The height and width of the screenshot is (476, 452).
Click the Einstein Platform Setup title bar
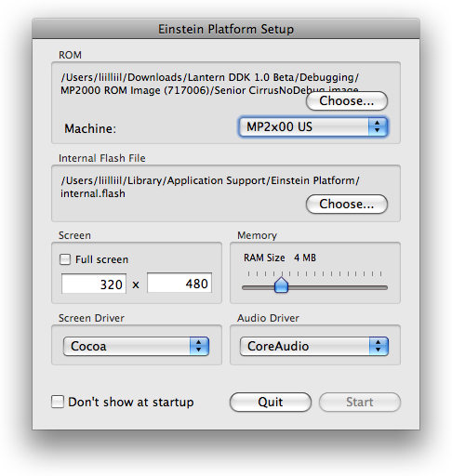[226, 29]
